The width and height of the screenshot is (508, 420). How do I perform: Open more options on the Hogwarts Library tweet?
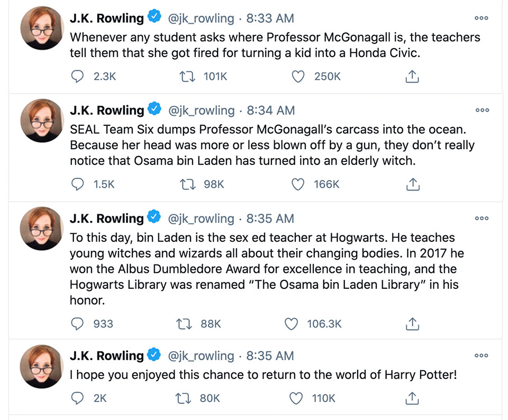pyautogui.click(x=481, y=218)
